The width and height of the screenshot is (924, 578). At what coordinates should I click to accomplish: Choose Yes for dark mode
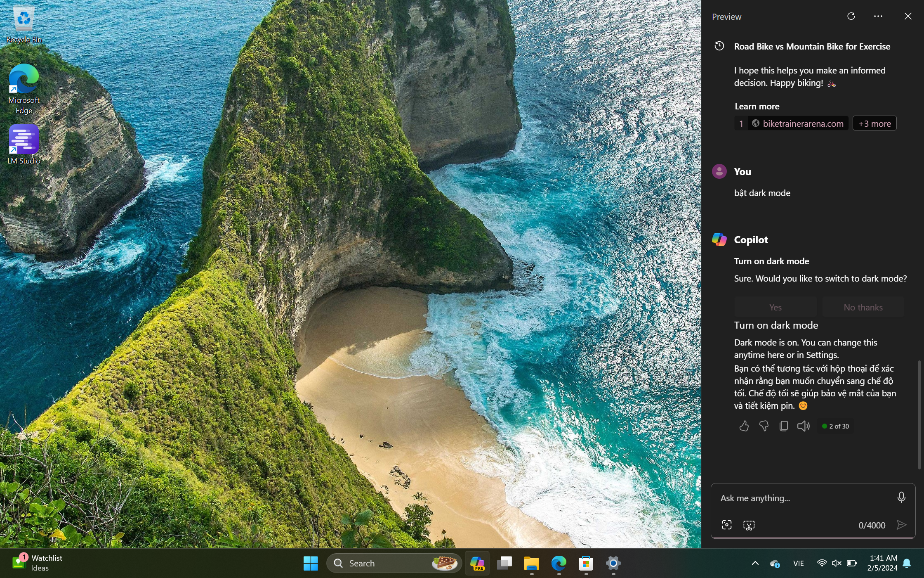click(x=775, y=307)
